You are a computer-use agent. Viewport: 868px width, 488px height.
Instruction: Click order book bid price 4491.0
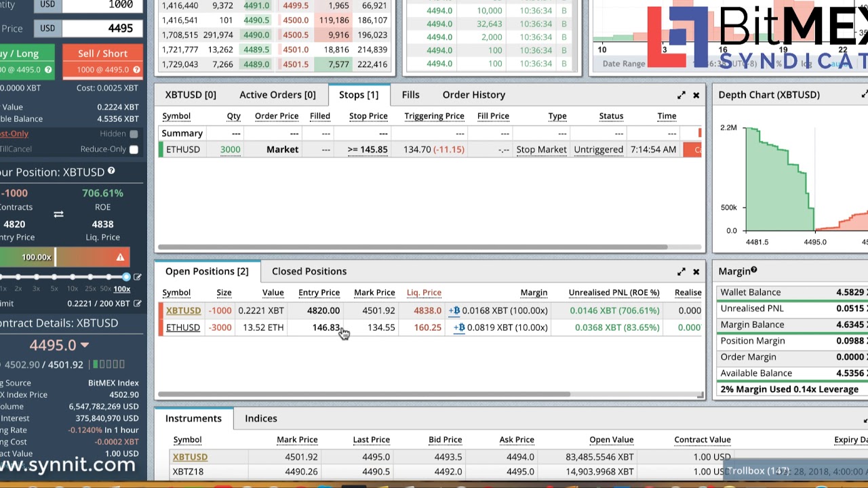256,5
